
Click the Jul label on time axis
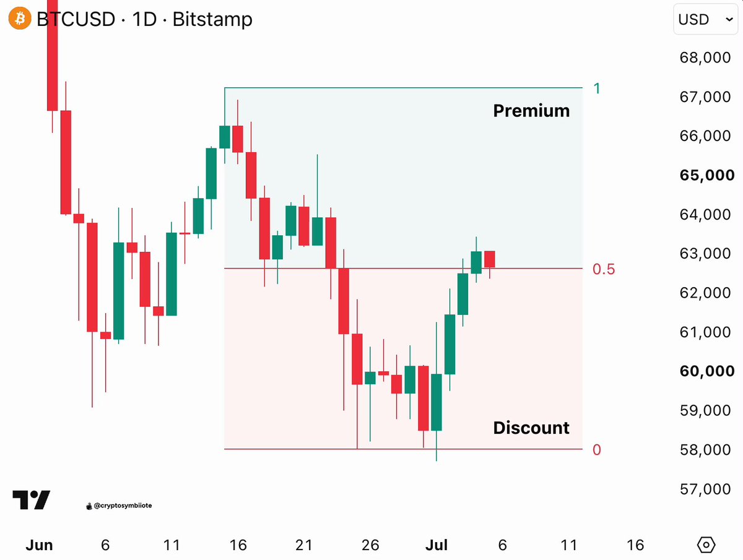436,545
